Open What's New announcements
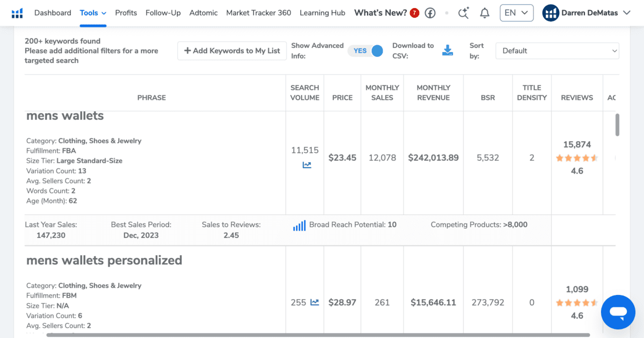644x338 pixels. [x=380, y=13]
